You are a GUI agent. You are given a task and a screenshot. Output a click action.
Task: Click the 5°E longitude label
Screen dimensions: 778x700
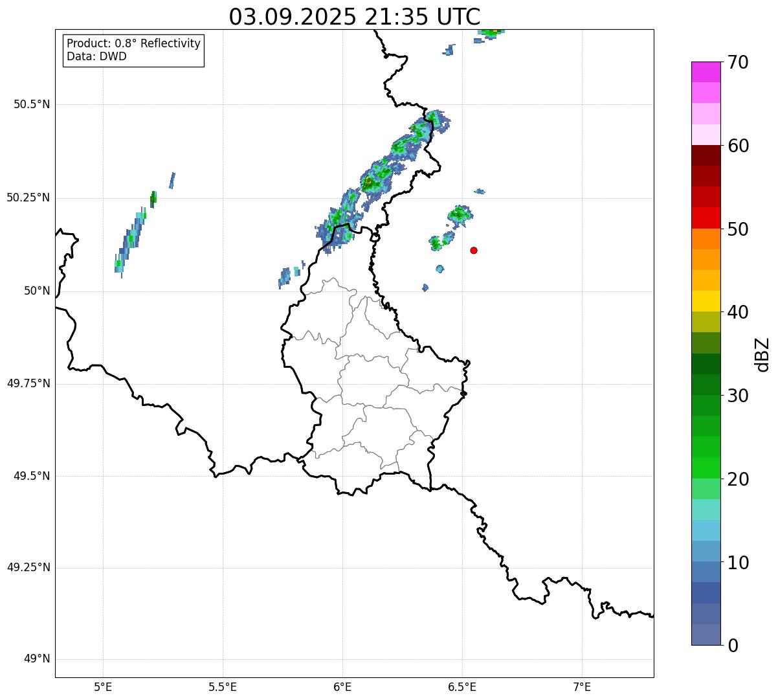(x=103, y=686)
